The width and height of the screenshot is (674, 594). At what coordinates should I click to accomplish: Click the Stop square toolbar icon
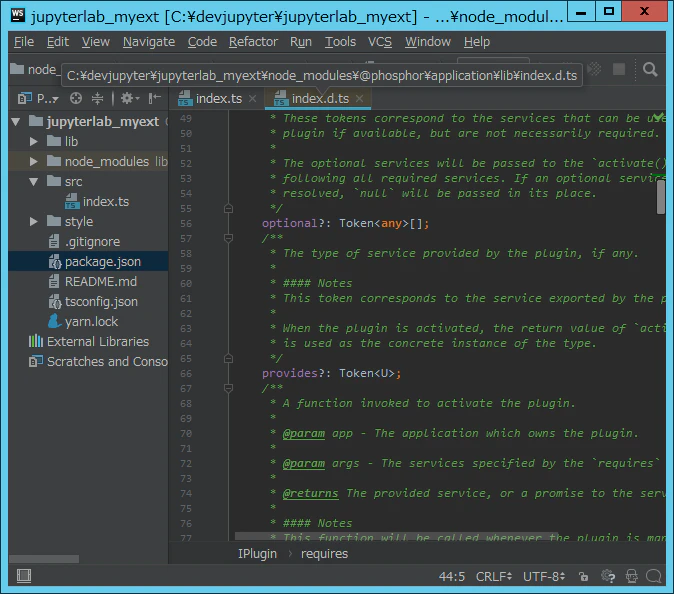(619, 69)
